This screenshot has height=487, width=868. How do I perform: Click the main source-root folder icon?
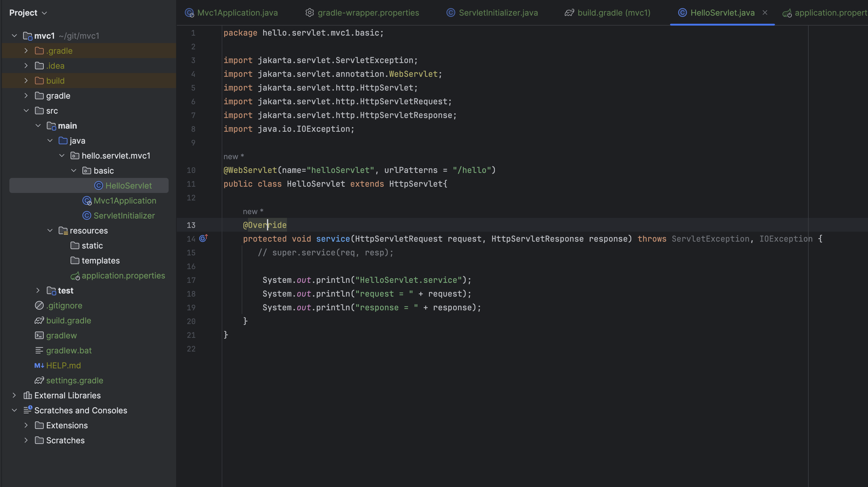point(51,125)
